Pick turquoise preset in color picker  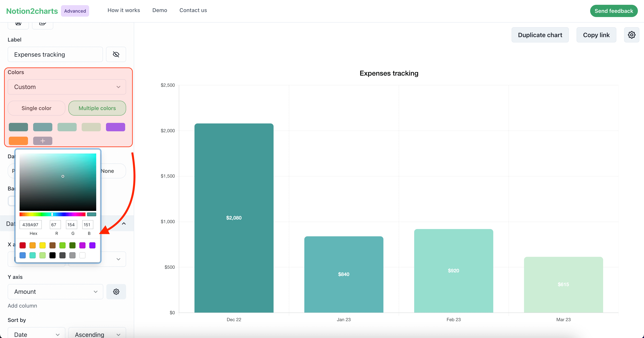[x=33, y=255]
